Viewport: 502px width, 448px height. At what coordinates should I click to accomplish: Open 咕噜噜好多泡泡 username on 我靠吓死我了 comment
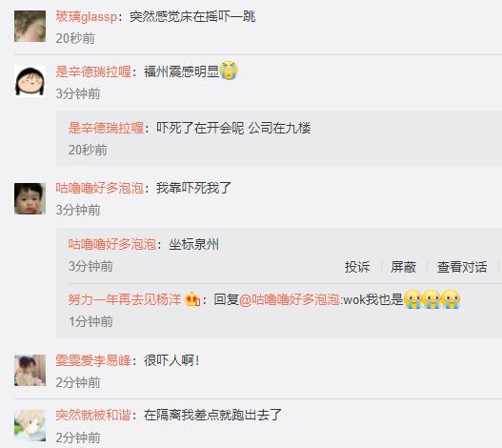pos(99,188)
